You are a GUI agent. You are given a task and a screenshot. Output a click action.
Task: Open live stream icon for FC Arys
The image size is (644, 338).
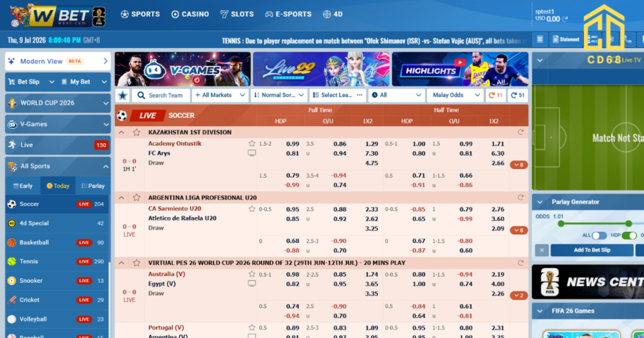pos(252,153)
